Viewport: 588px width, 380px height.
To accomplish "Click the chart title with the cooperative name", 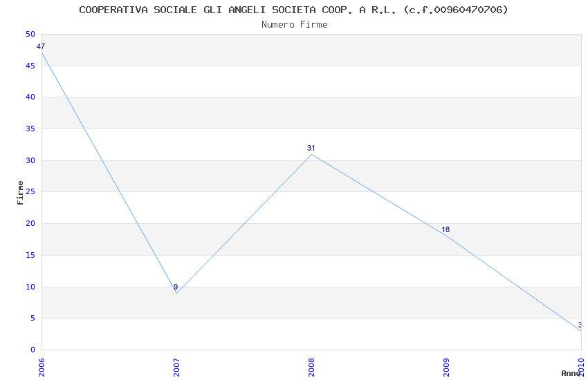I will click(x=294, y=10).
